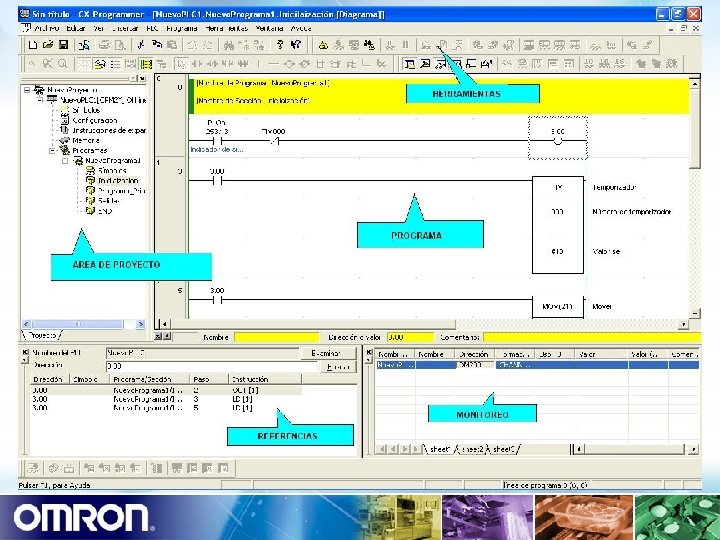Click the Open folder icon

(48, 45)
